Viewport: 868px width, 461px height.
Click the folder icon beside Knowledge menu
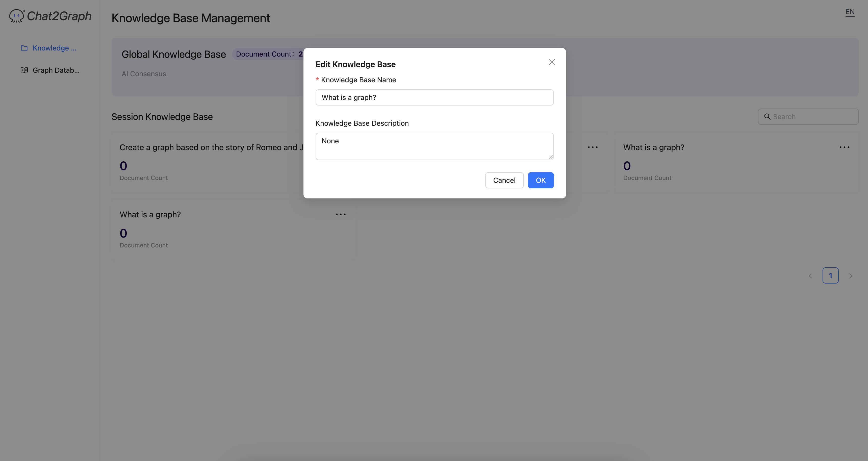(x=24, y=48)
